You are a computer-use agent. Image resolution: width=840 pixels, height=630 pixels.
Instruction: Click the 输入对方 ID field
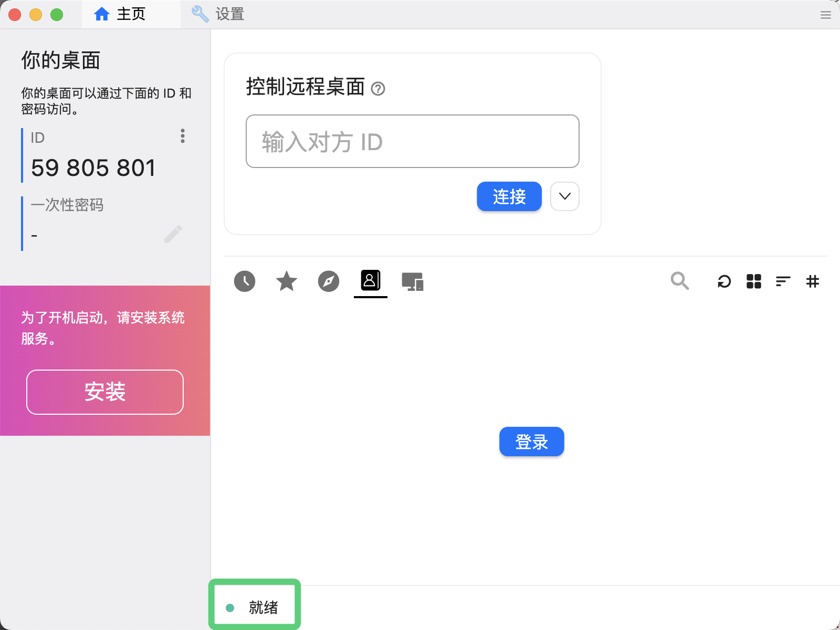click(x=412, y=141)
